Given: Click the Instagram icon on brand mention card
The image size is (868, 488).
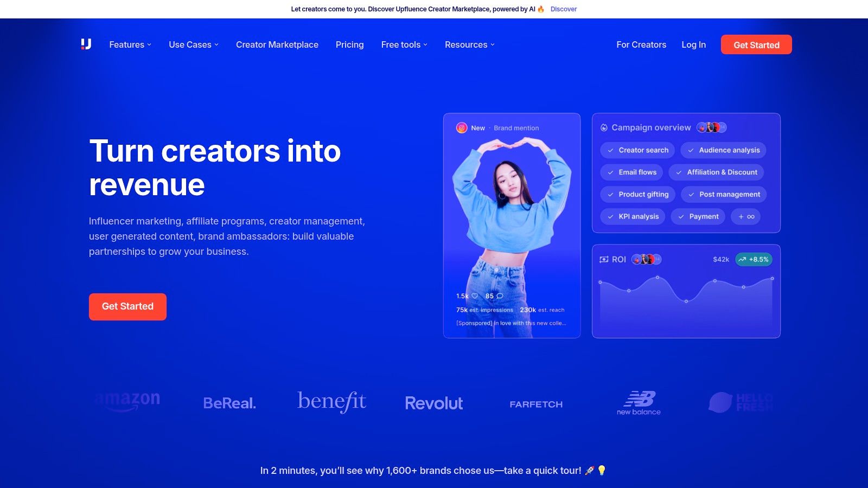Looking at the screenshot, I should point(462,128).
